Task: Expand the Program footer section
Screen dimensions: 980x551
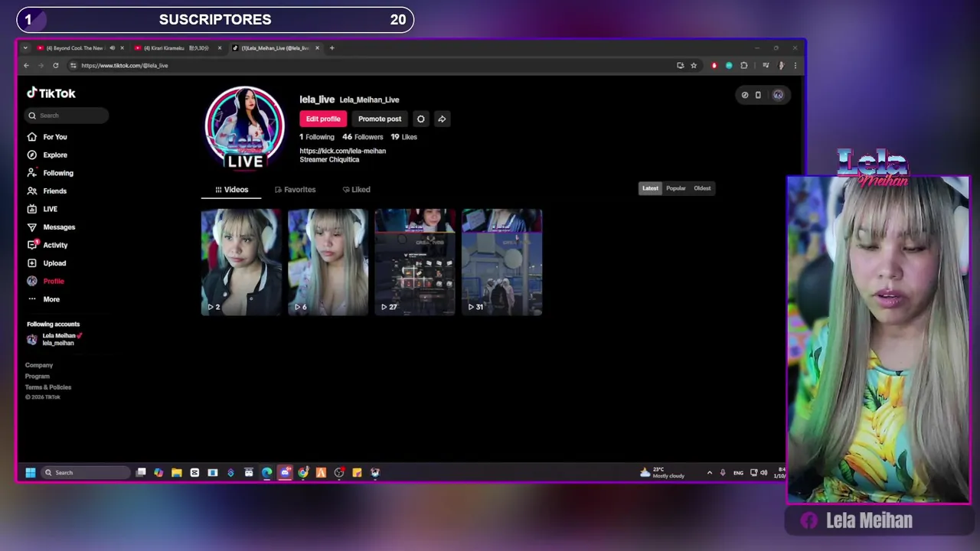Action: tap(37, 377)
